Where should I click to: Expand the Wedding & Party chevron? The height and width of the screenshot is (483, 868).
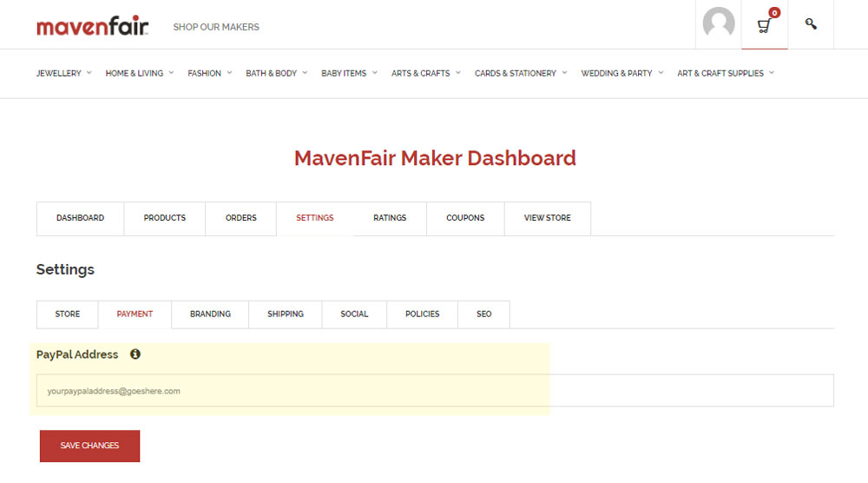tap(661, 73)
